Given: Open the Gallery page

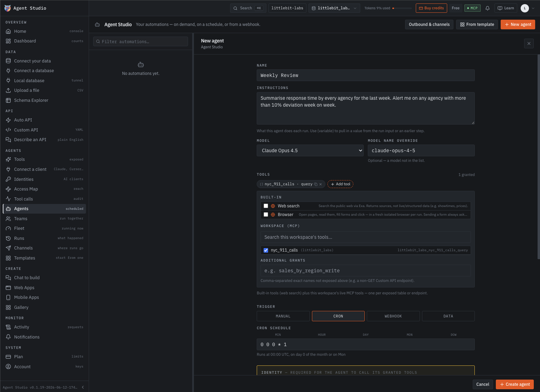Looking at the screenshot, I should (44, 307).
